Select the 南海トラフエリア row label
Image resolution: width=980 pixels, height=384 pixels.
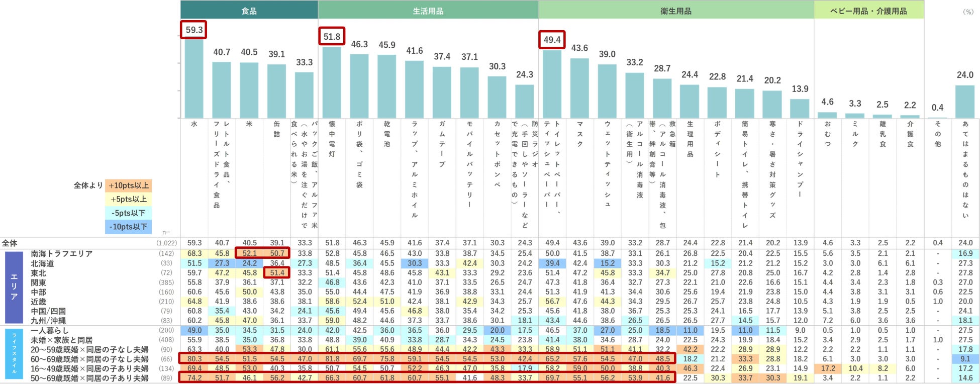(62, 253)
